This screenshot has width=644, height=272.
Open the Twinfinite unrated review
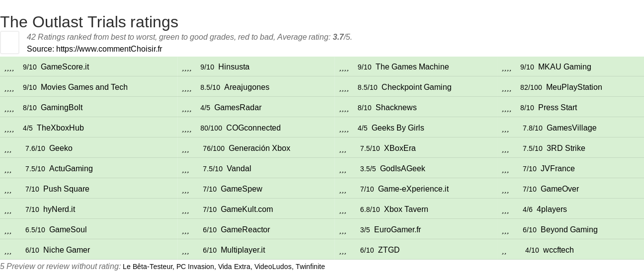(310, 267)
